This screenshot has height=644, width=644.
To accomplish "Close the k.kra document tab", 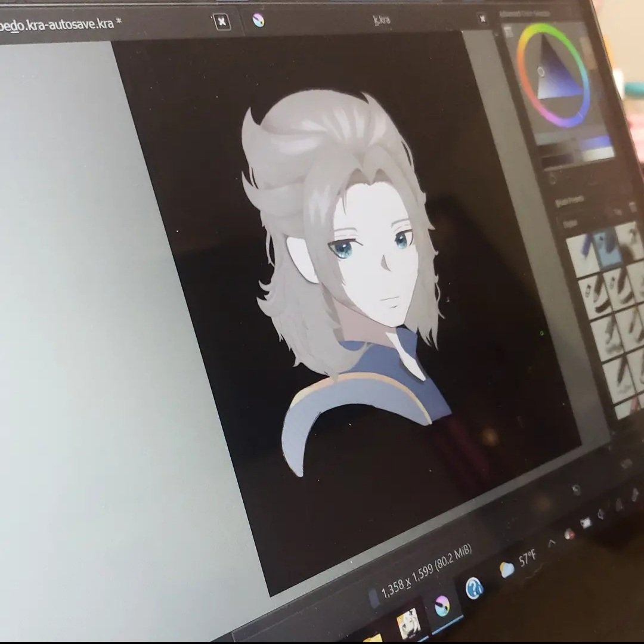I will [483, 18].
